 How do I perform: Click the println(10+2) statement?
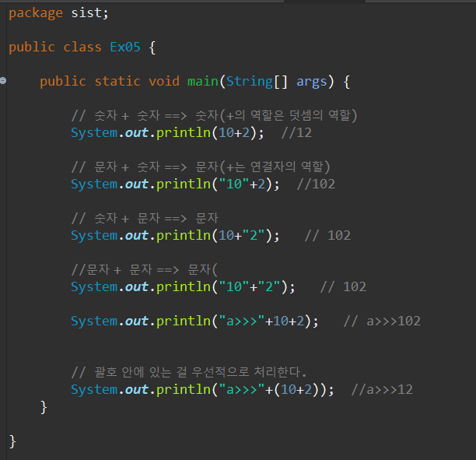(x=167, y=133)
